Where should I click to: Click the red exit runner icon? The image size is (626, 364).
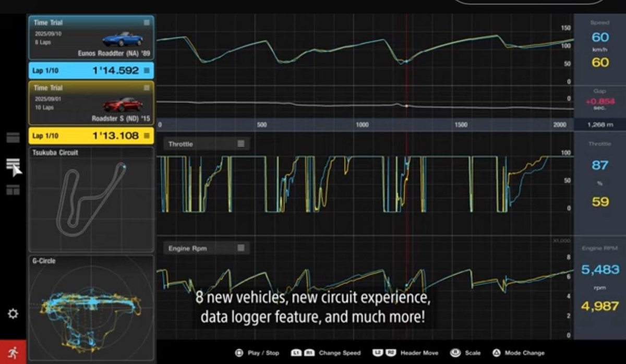click(13, 352)
